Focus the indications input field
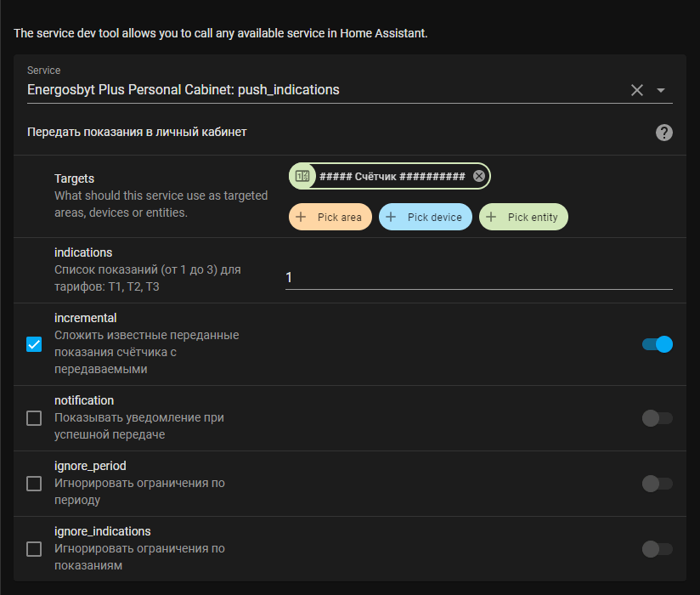Image resolution: width=700 pixels, height=595 pixels. (x=478, y=277)
